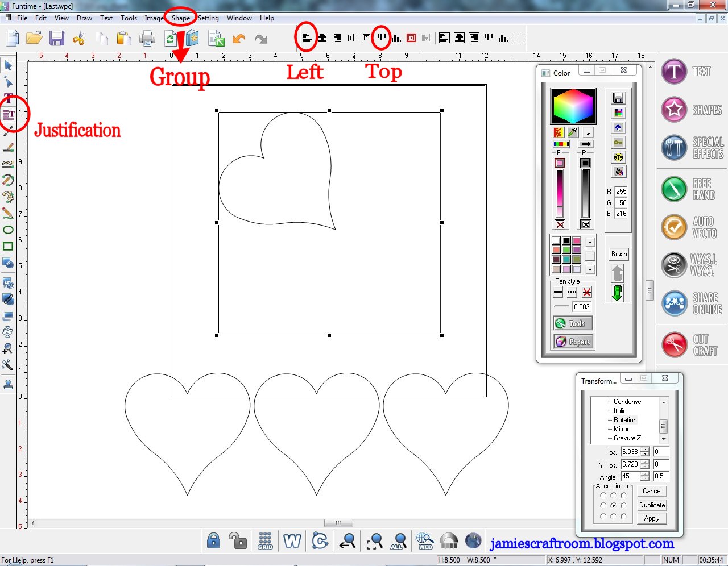Select the Top alignment toolbar icon
The width and height of the screenshot is (728, 566).
click(x=380, y=38)
